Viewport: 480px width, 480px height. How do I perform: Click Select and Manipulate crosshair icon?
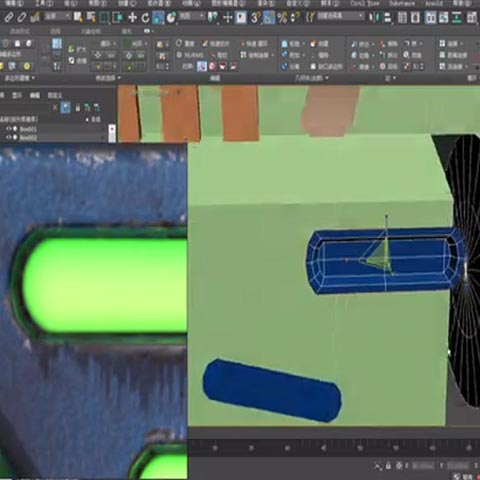coord(228,17)
